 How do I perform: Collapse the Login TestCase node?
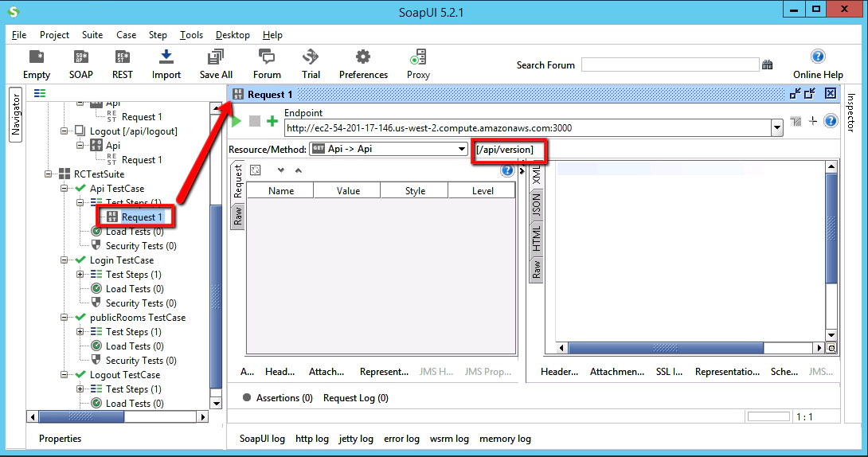coord(65,260)
